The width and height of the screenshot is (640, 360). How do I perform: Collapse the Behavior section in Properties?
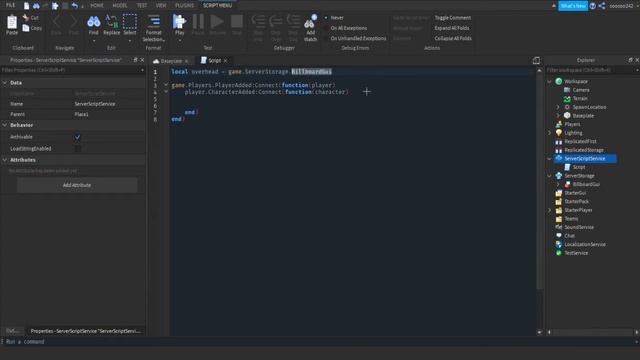[x=5, y=125]
